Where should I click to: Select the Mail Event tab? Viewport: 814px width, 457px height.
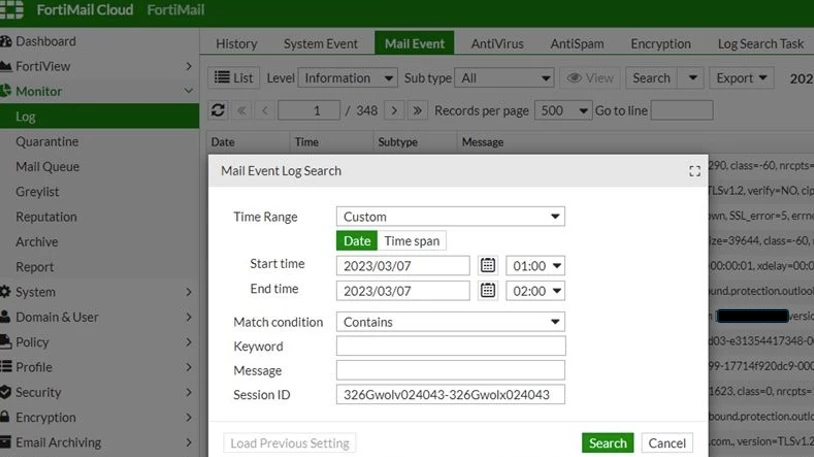click(414, 43)
